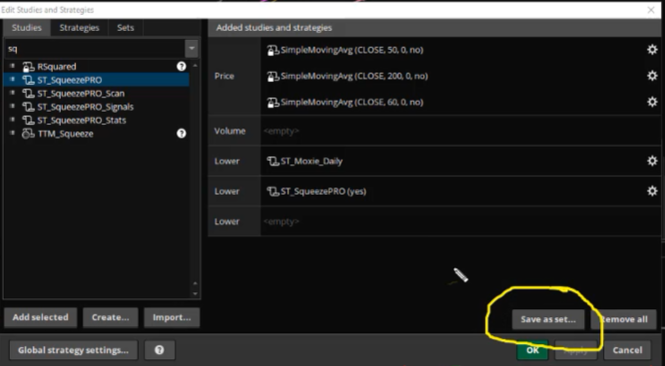Click locked icon of SimpleMovingAvg CLOSE 50
Screen dimensions: 665x366
point(272,50)
